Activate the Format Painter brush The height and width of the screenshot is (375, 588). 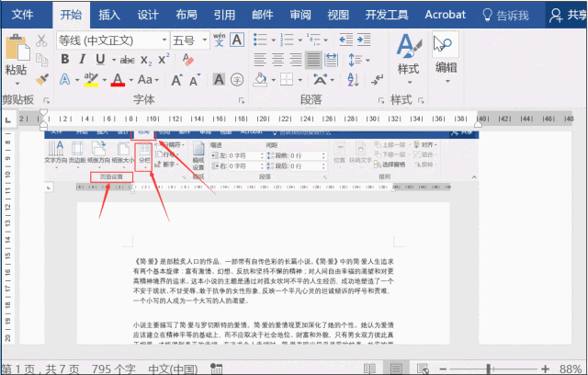tap(41, 79)
